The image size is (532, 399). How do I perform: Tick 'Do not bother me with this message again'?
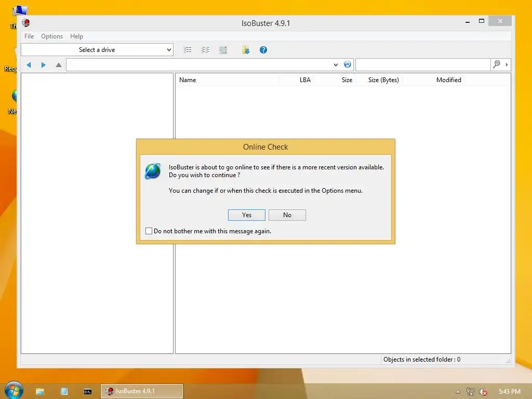[149, 231]
